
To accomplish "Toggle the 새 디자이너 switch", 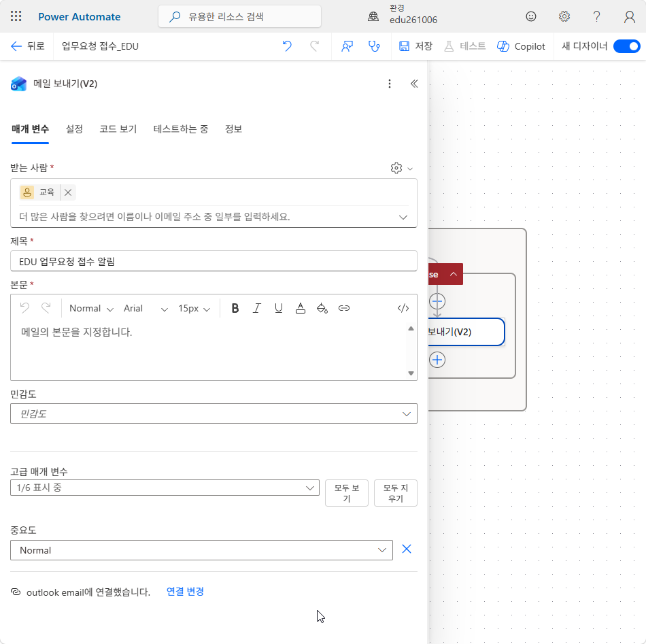I will [627, 46].
